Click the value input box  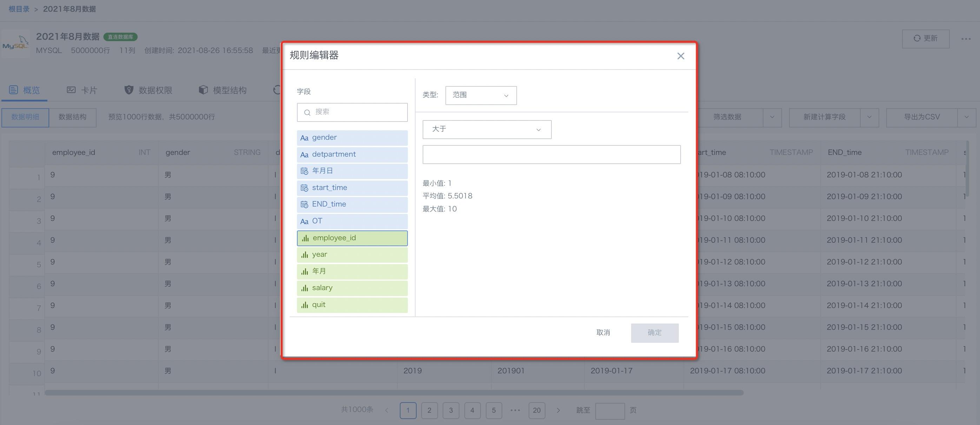551,154
